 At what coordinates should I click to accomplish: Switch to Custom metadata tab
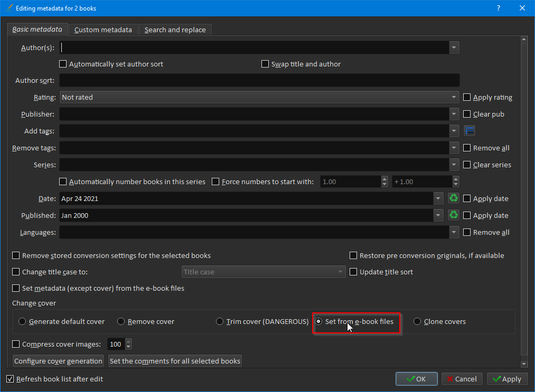coord(103,30)
